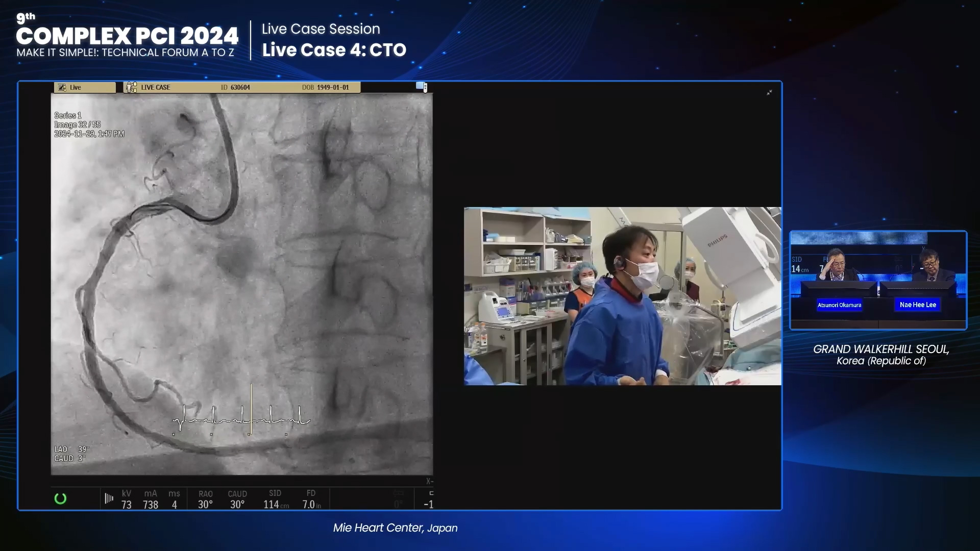
Task: Click the coronary angiogram image
Action: [242, 284]
